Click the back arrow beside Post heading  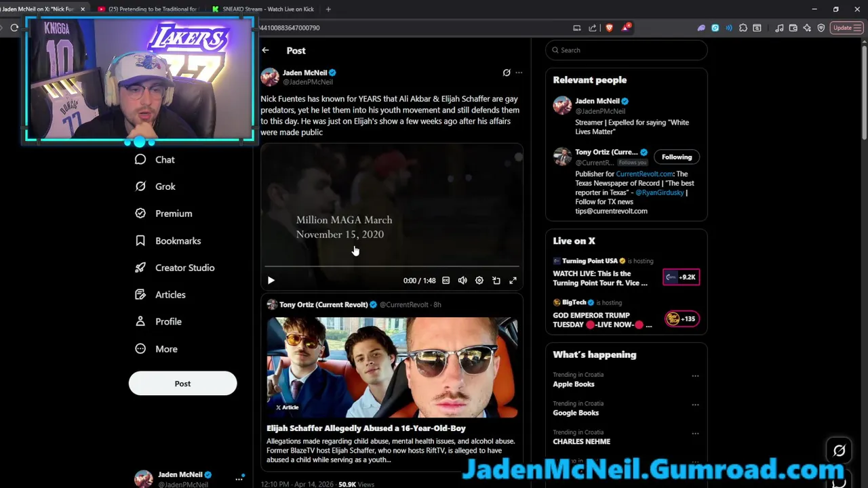coord(265,50)
